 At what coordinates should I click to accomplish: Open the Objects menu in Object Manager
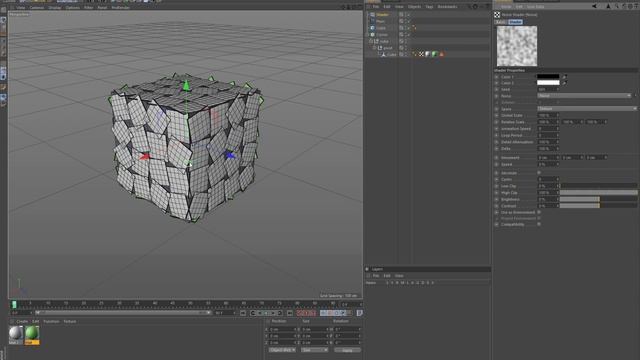(414, 7)
